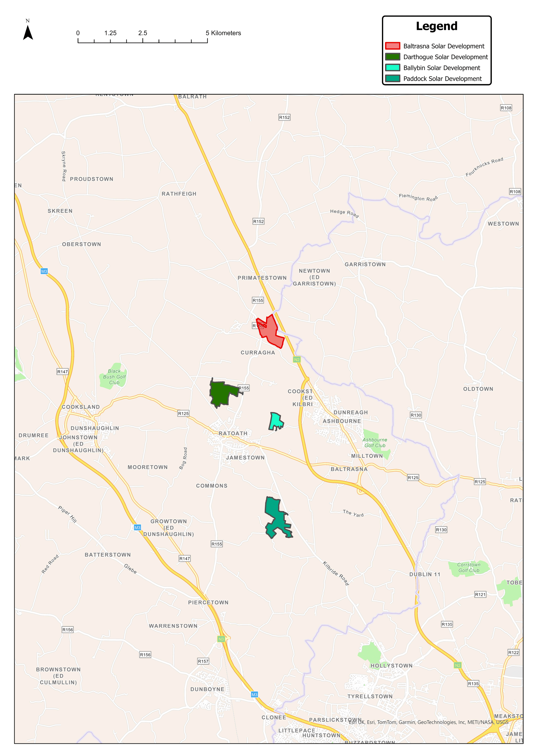Click the WARRENSTOWN place label

pos(173,626)
